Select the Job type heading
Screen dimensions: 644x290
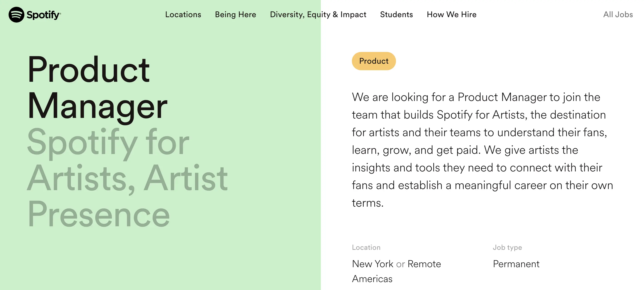(508, 247)
